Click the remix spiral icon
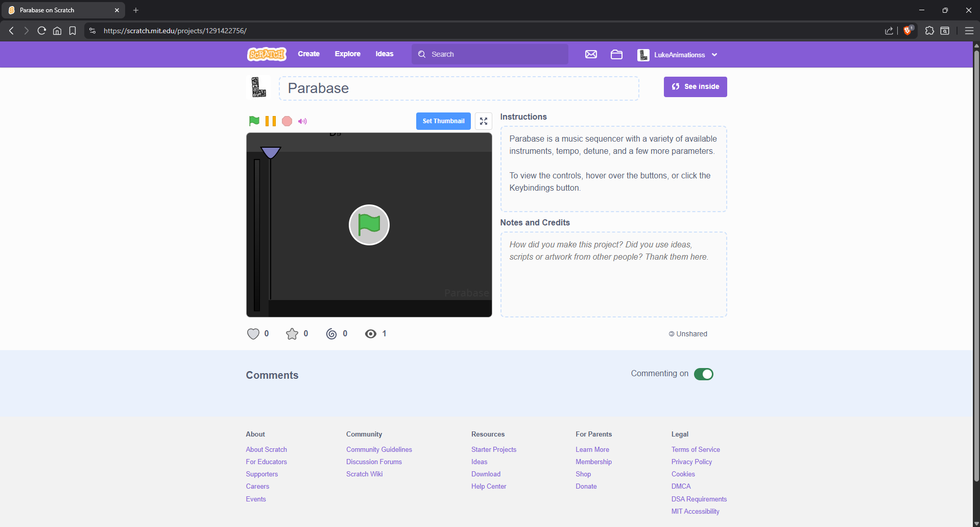This screenshot has width=980, height=527. [x=331, y=334]
